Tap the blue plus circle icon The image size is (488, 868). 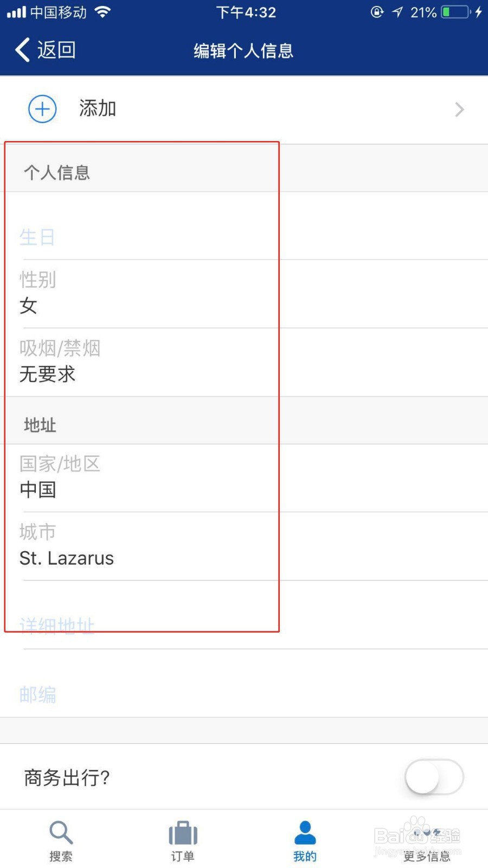coord(42,109)
